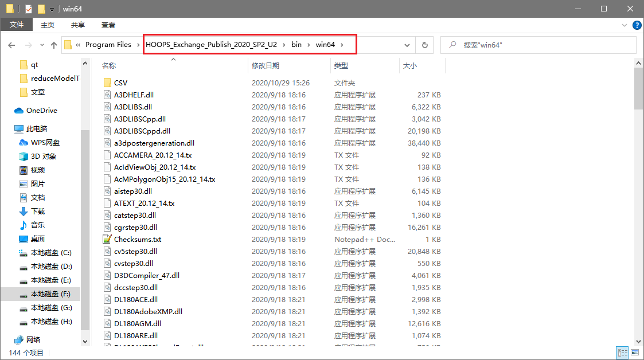Select 此电脑 computer icon

[19, 129]
